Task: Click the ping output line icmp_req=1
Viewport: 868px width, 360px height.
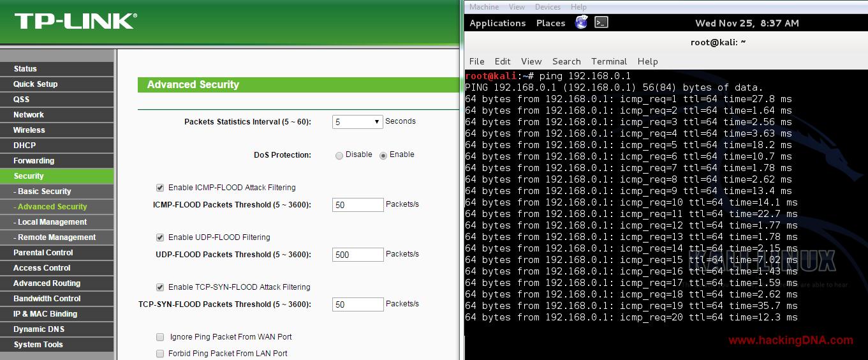Action: click(x=628, y=99)
